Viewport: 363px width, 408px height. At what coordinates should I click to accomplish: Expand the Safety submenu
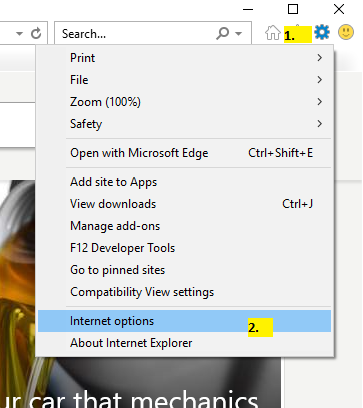click(185, 124)
